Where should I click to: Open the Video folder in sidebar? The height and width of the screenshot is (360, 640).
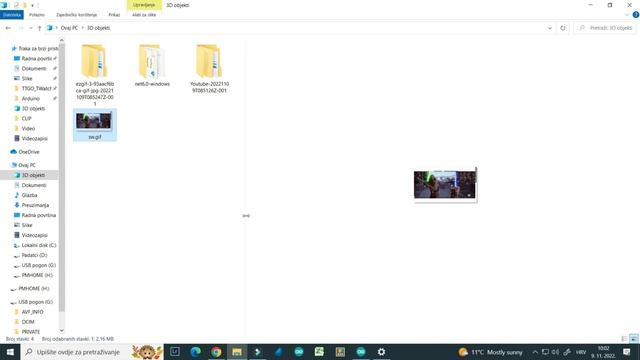28,129
